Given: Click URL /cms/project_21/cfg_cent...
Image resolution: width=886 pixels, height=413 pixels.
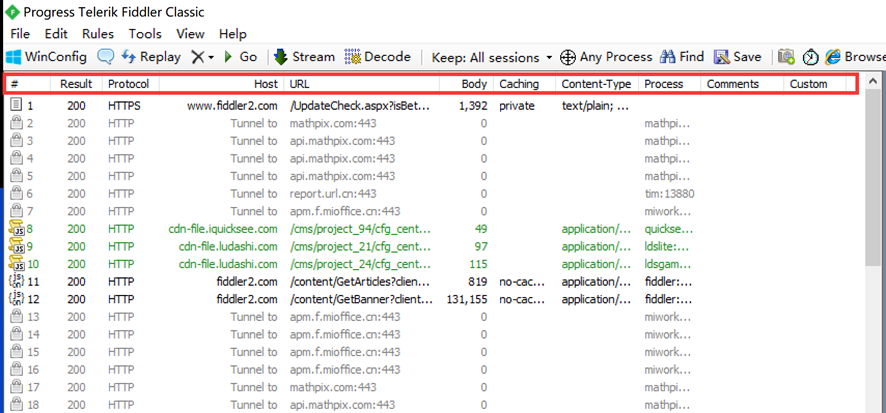Looking at the screenshot, I should coord(360,246).
